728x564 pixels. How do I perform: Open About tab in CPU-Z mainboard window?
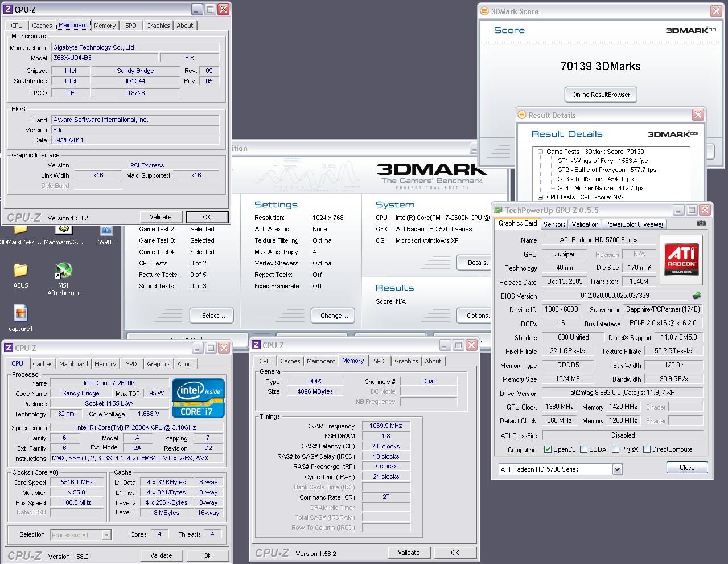click(184, 26)
